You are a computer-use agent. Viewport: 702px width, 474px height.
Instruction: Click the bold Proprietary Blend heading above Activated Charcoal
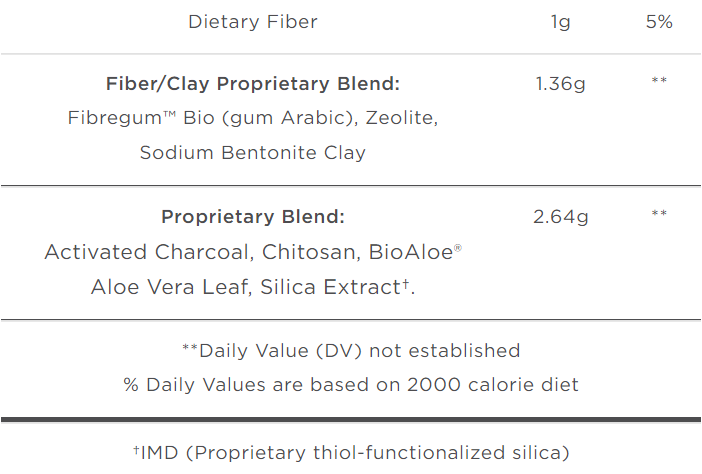[252, 217]
